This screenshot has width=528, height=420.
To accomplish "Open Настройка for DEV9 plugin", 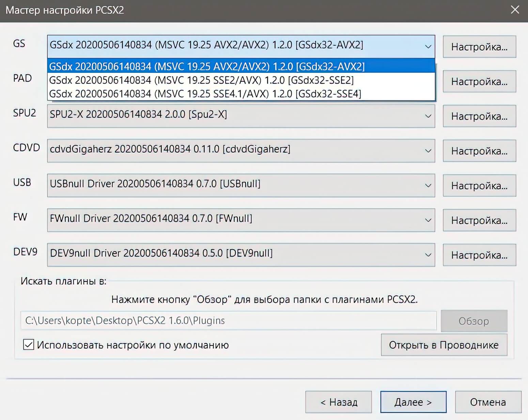I will pos(479,255).
